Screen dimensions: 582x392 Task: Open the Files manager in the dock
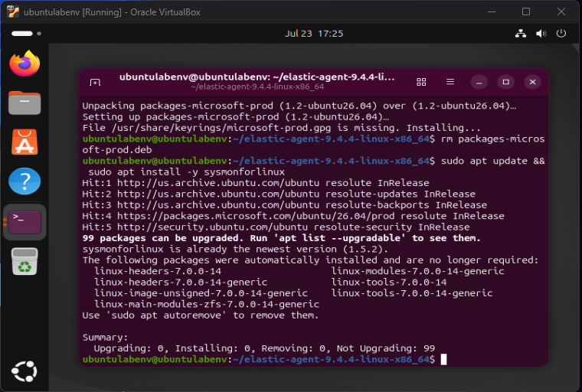click(x=25, y=103)
